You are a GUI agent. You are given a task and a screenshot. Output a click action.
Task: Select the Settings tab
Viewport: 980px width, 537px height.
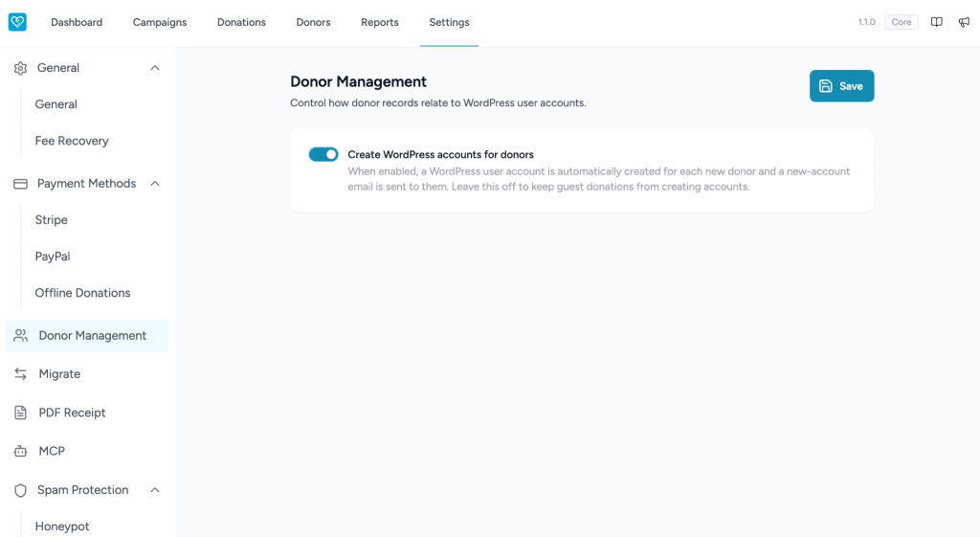tap(449, 23)
